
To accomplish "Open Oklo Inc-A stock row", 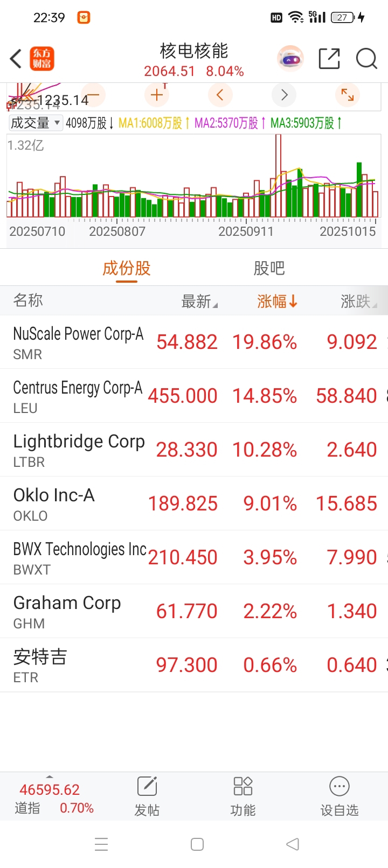I will 194,503.
